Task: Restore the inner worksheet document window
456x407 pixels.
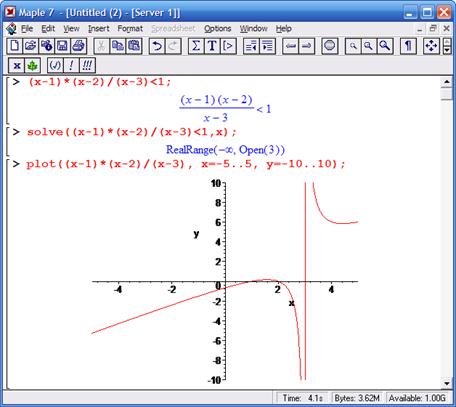Action: click(433, 29)
